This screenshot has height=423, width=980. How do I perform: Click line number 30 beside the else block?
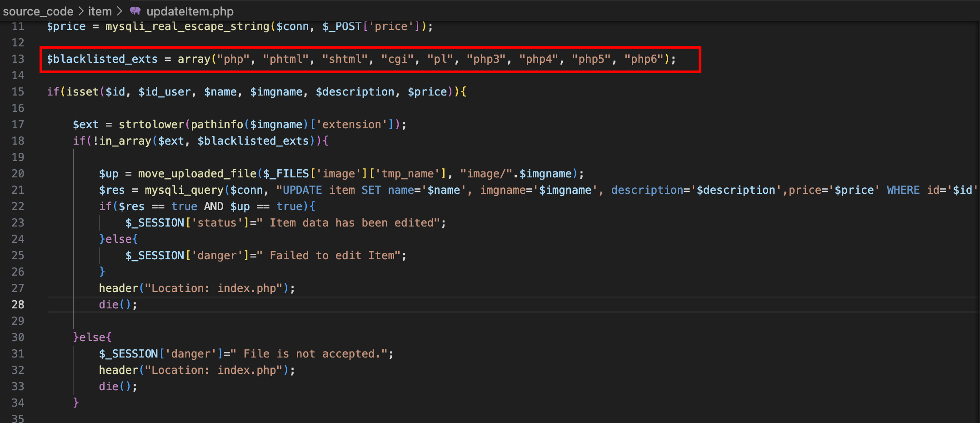pyautogui.click(x=18, y=337)
